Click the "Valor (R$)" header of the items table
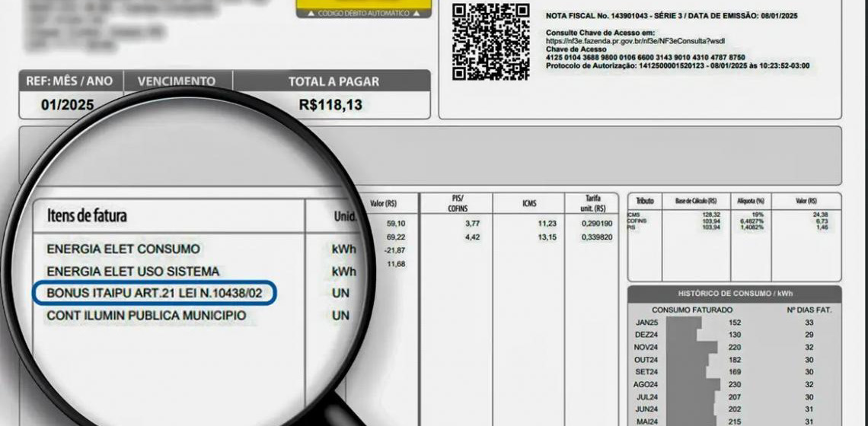 point(383,204)
